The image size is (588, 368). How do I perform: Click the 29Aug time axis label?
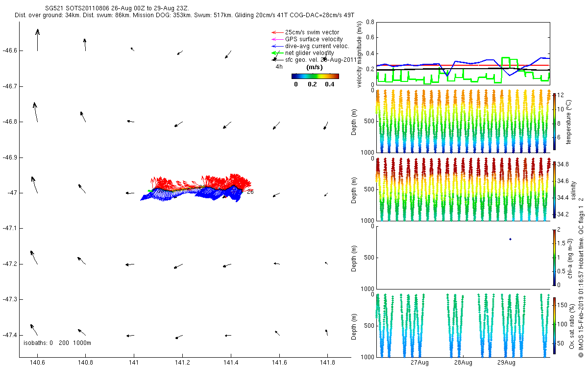pyautogui.click(x=506, y=363)
